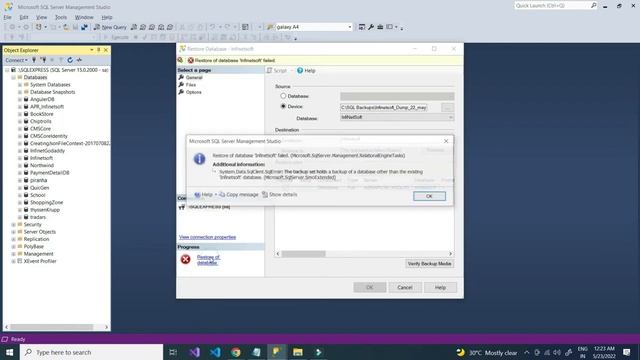Open the galaxy A4 database dropdown
Image resolution: width=640 pixels, height=360 pixels.
click(x=350, y=27)
